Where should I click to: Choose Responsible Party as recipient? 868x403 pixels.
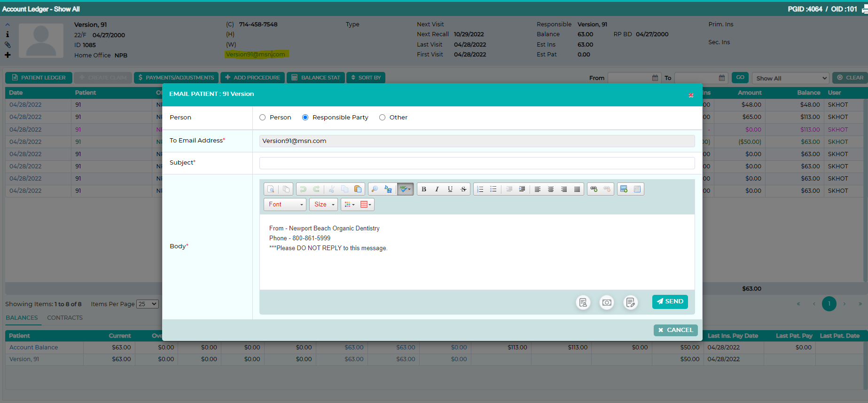[x=305, y=118]
